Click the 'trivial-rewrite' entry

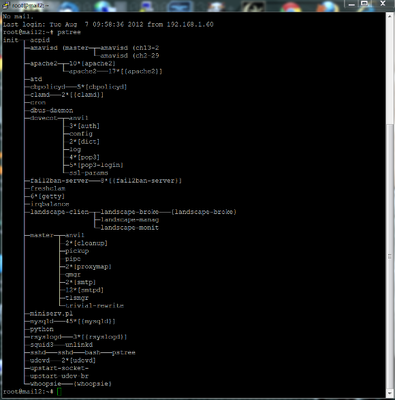95,306
